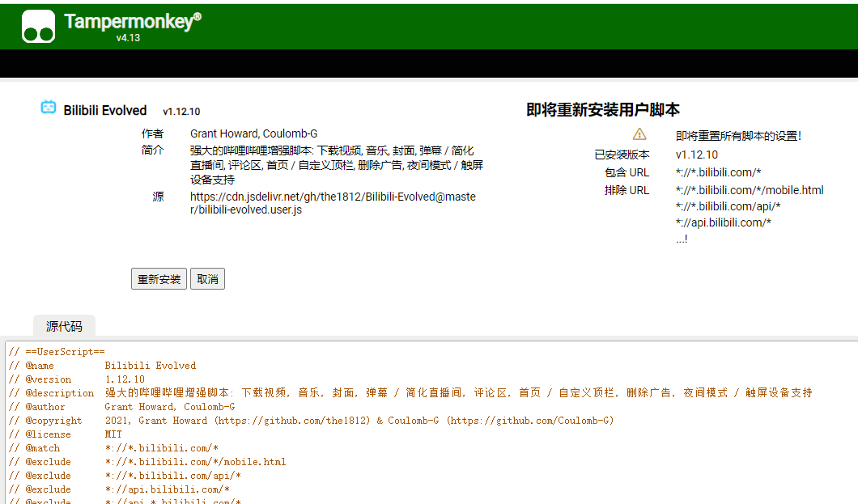Click the mobile.html exclude URL entry
This screenshot has width=858, height=504.
749,190
